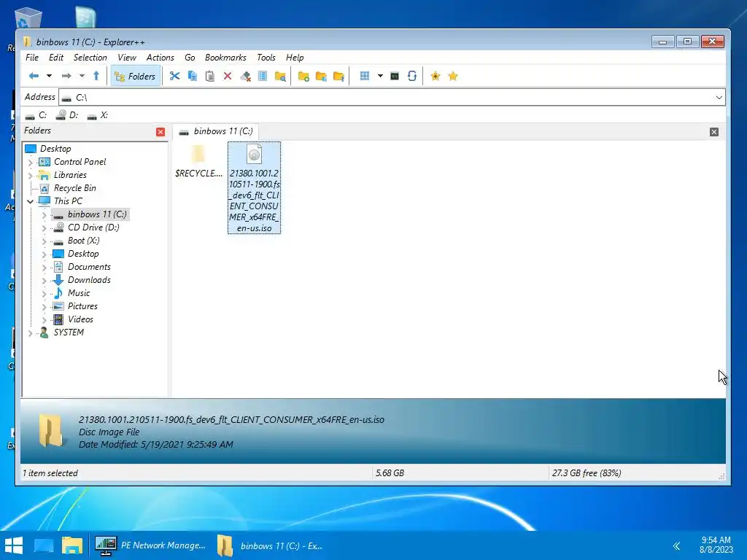Open Properties from the toolbar list icon
The image size is (747, 560).
[x=263, y=76]
